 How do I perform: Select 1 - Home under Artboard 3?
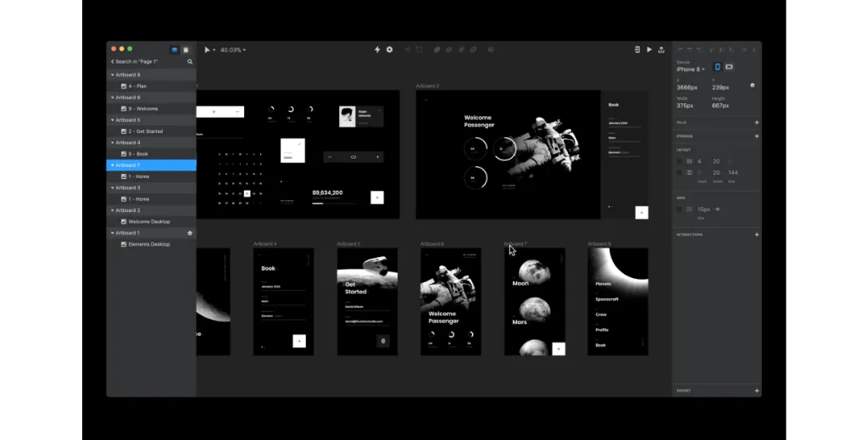point(151,199)
